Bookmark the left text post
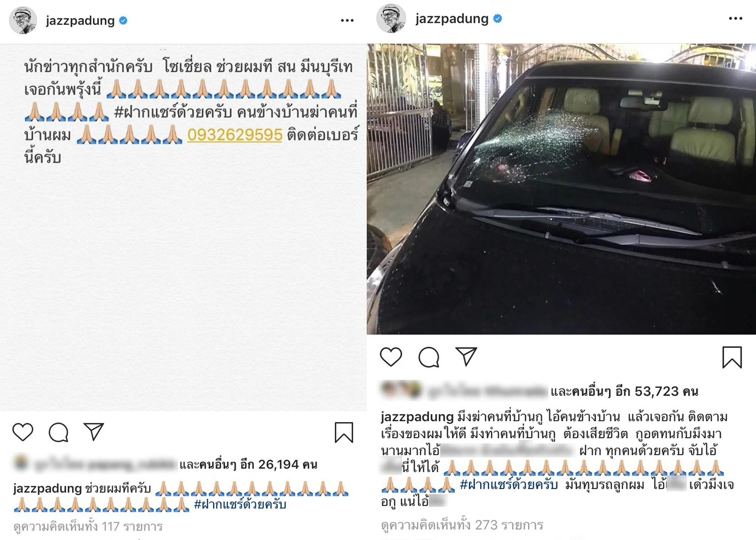The height and width of the screenshot is (540, 756). pos(344,432)
